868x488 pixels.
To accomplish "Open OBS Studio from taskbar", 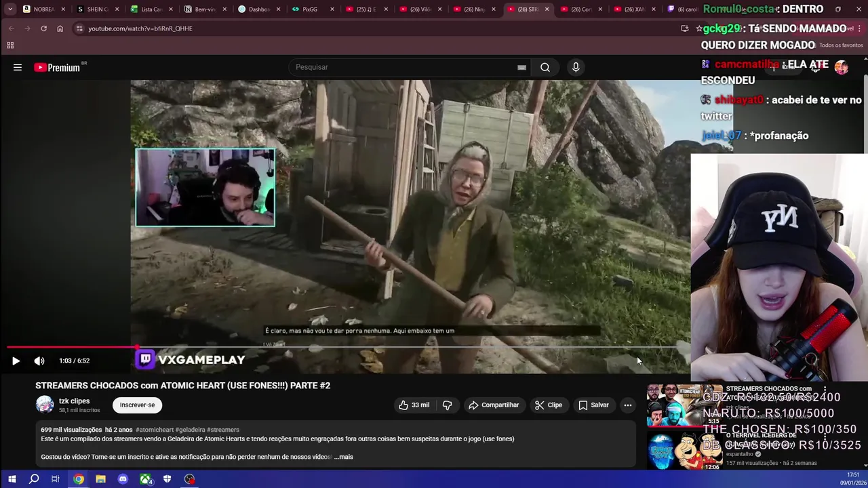I will pos(189,479).
